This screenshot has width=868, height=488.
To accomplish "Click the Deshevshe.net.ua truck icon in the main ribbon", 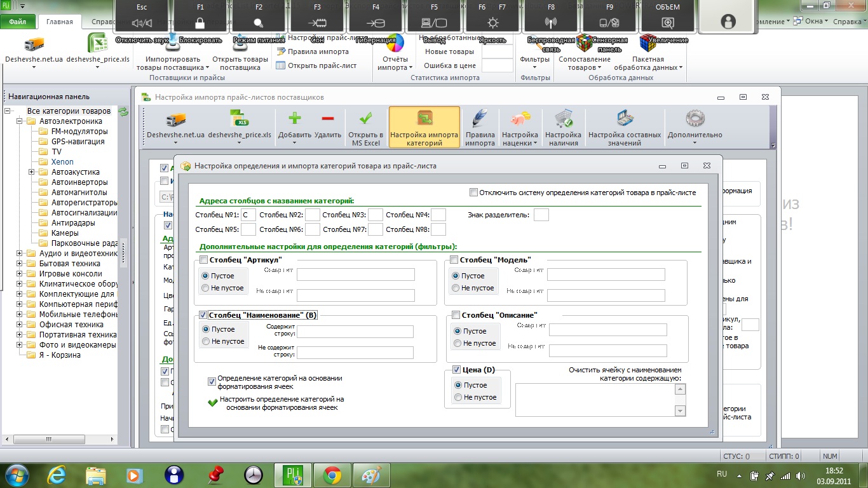I will (34, 44).
